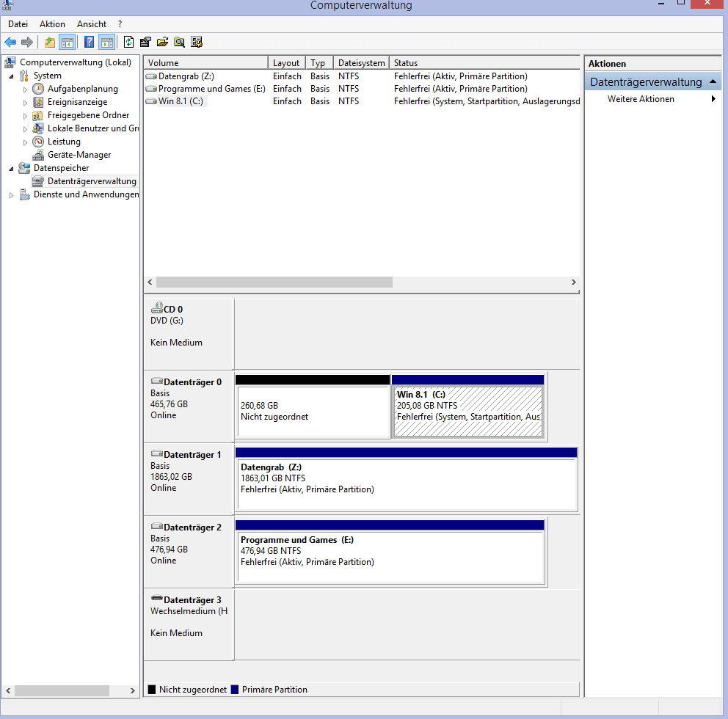728x719 pixels.
Task: Click the open folder toolbar icon
Action: 162,43
